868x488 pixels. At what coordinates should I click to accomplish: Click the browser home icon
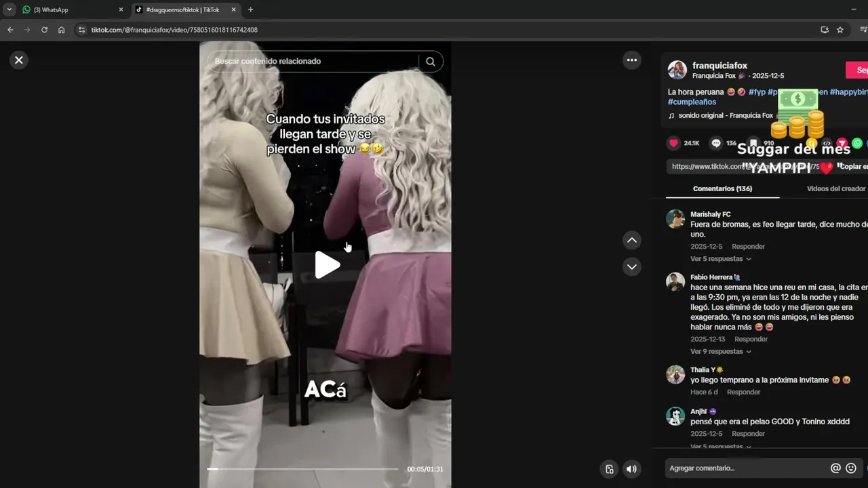point(61,30)
